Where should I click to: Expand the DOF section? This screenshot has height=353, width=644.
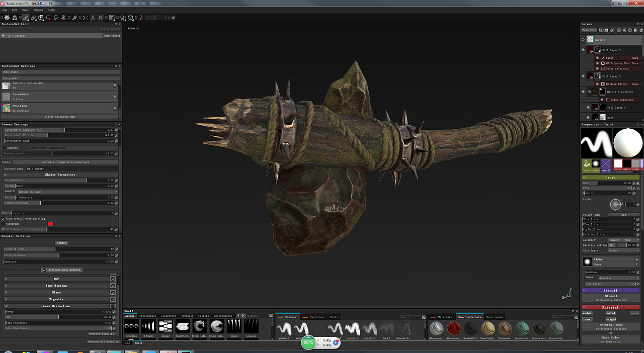pos(6,279)
